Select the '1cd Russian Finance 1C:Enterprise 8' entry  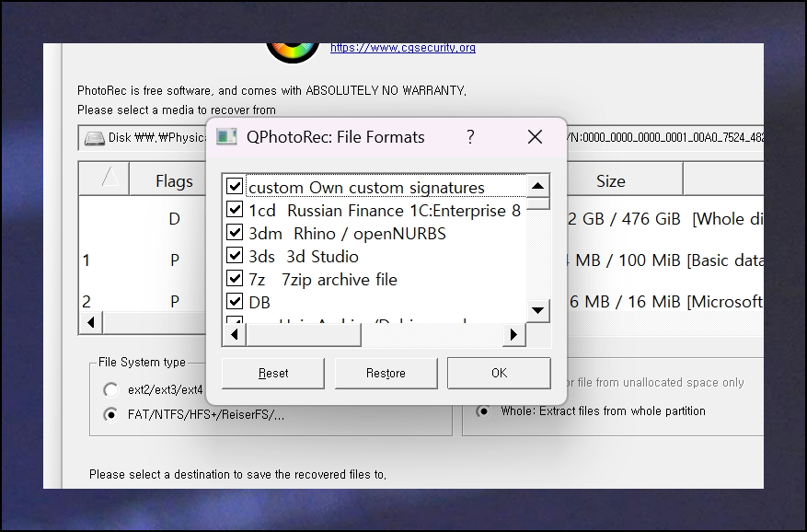(x=385, y=211)
